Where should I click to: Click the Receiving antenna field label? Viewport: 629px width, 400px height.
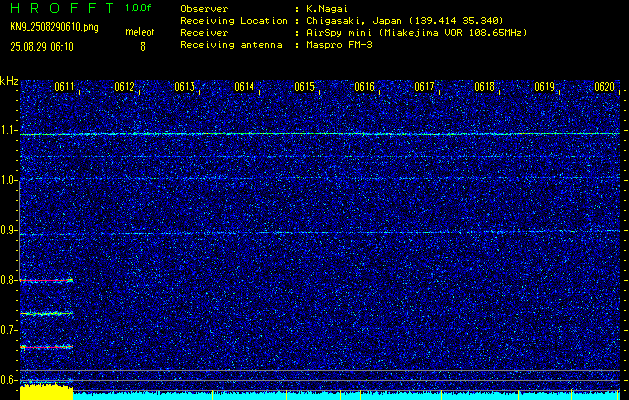231,45
